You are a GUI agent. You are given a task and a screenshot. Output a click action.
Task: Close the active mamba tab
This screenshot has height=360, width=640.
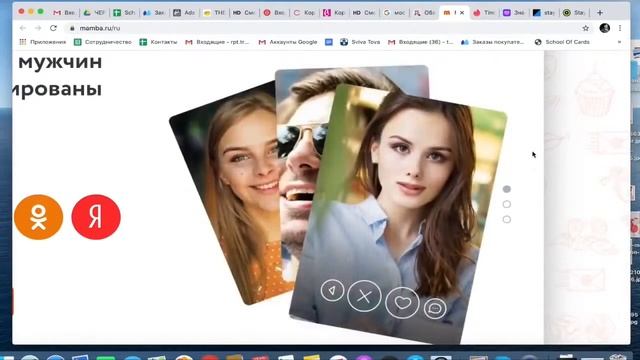point(462,13)
